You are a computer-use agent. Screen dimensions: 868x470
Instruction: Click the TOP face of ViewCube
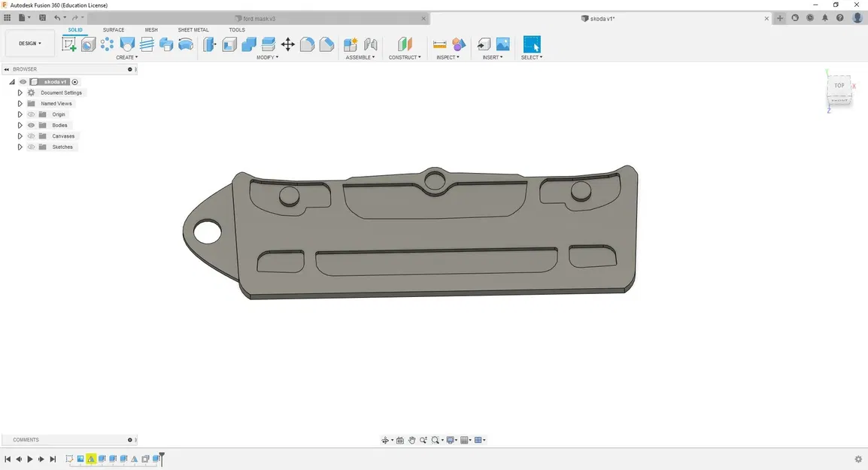(x=839, y=86)
